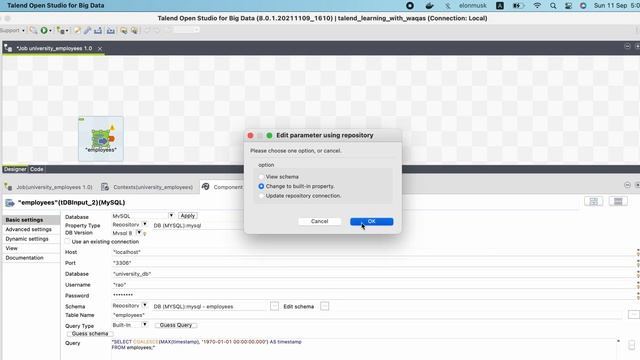This screenshot has width=640, height=360.
Task: Select the View schema option
Action: tap(261, 177)
